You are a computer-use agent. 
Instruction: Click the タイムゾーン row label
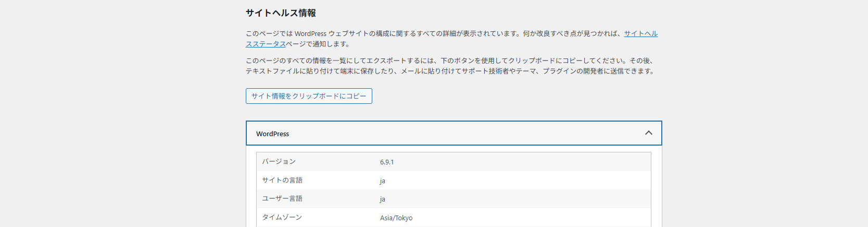tap(282, 218)
